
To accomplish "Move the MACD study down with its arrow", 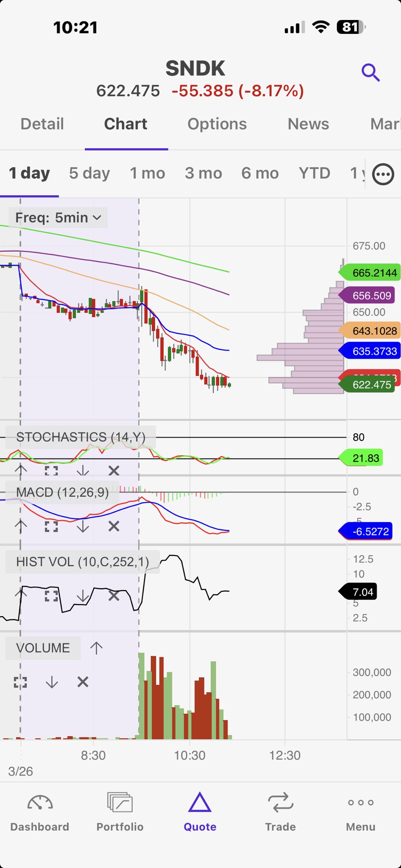I will click(x=83, y=526).
